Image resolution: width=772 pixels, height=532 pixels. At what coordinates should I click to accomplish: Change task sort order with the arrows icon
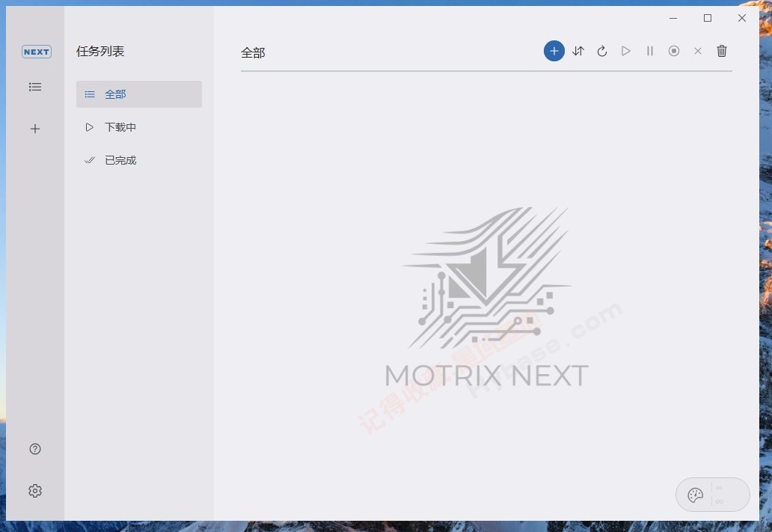tap(578, 51)
